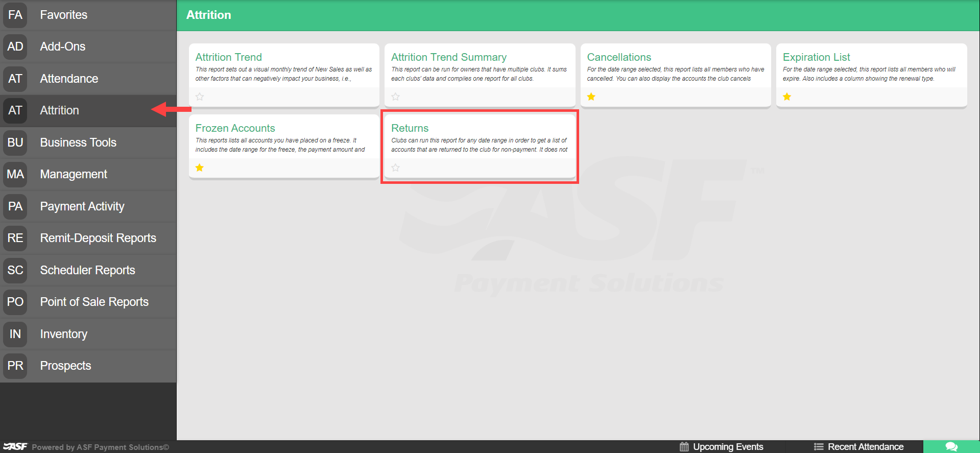Click the Frozen Accounts description text
980x453 pixels.
click(x=280, y=145)
